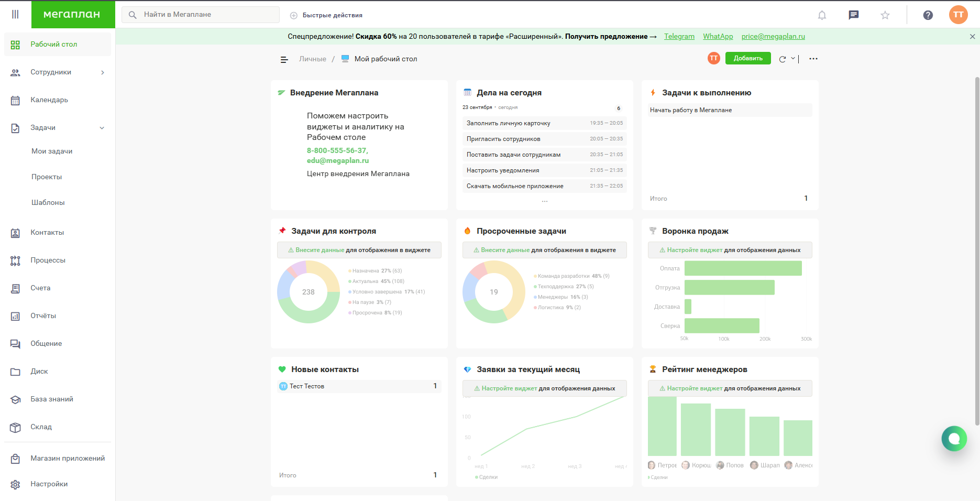This screenshot has height=501, width=980.
Task: Close the special offer banner
Action: click(x=972, y=37)
